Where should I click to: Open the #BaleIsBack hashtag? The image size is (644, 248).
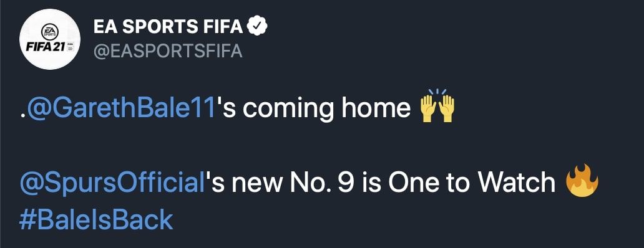(96, 220)
